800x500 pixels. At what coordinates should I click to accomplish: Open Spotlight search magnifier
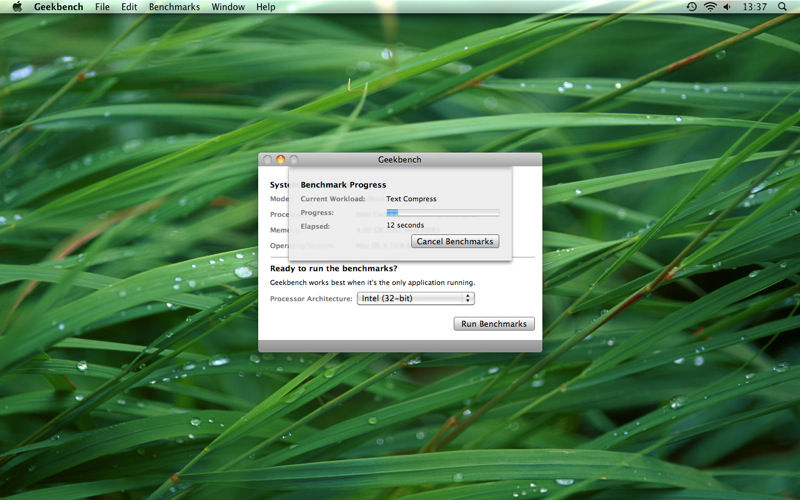[x=782, y=7]
